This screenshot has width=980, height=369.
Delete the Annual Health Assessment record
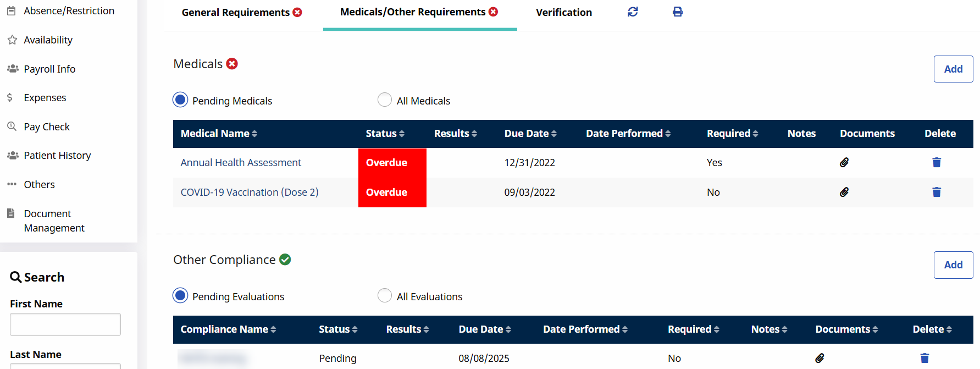click(x=937, y=162)
